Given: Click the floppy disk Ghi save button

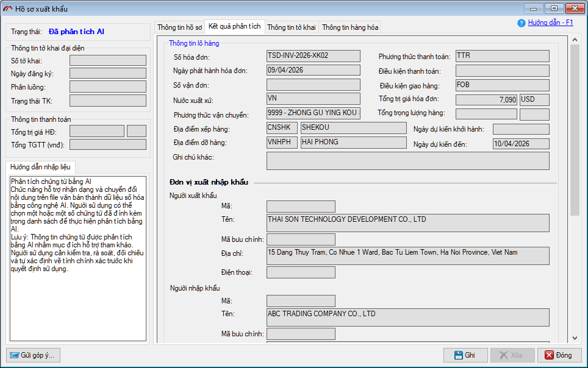Looking at the screenshot, I should (x=465, y=355).
